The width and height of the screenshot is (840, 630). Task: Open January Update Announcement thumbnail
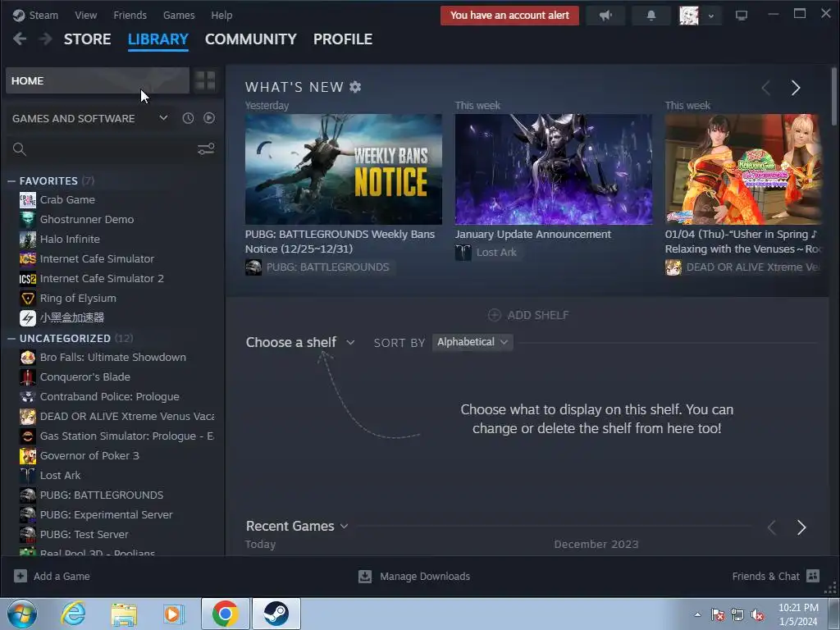(554, 169)
